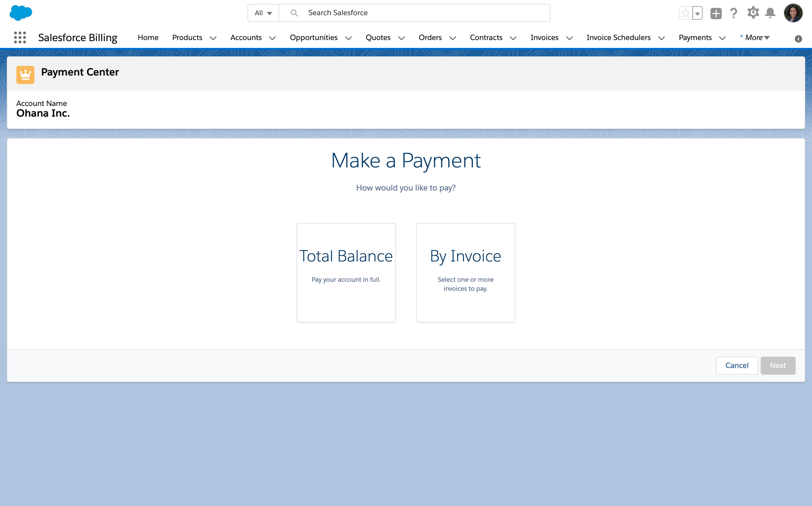Click the Payment Center crown icon
This screenshot has height=506, width=812.
(25, 75)
